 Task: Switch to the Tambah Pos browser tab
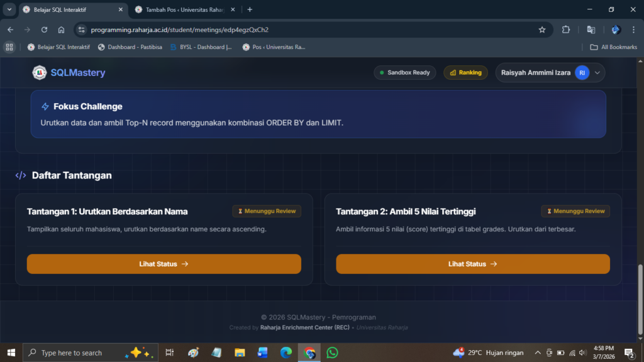click(183, 9)
